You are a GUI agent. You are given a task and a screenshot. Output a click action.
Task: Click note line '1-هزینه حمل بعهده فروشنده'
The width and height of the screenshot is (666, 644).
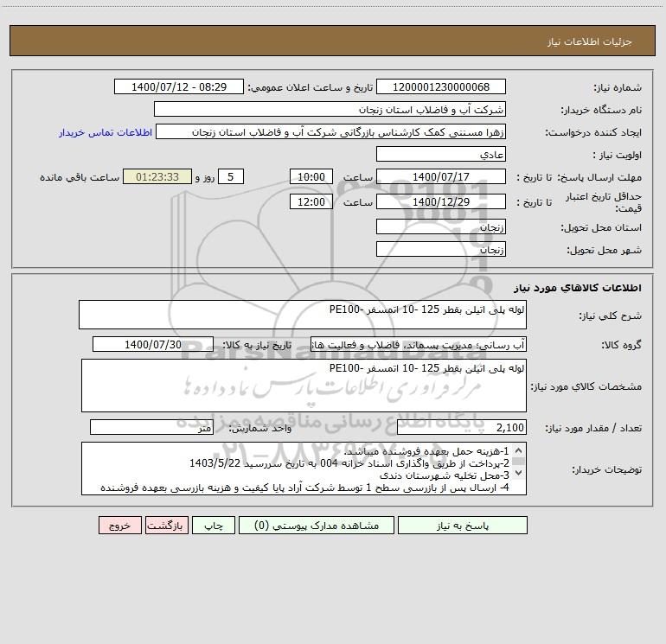(426, 451)
